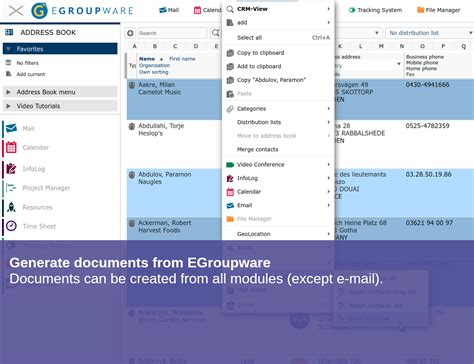
Task: Sort by Own sorting header
Action: pyautogui.click(x=153, y=72)
